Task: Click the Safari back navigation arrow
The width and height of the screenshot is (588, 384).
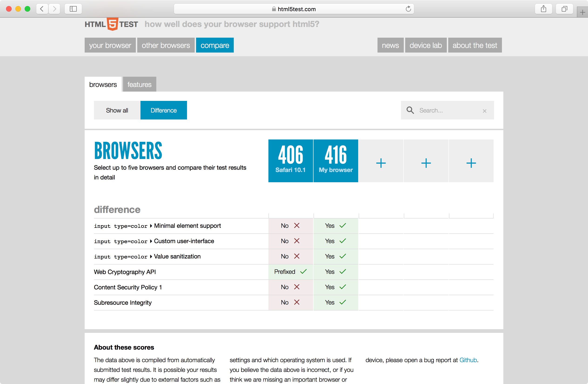Action: tap(42, 9)
